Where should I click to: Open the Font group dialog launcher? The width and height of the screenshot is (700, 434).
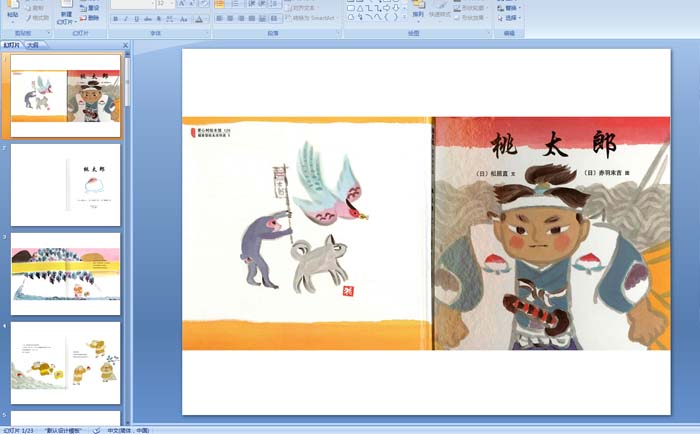(207, 33)
